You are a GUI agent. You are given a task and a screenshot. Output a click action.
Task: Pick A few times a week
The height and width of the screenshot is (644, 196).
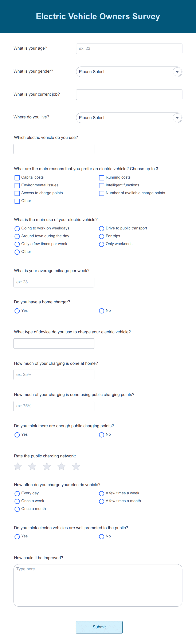[102, 494]
